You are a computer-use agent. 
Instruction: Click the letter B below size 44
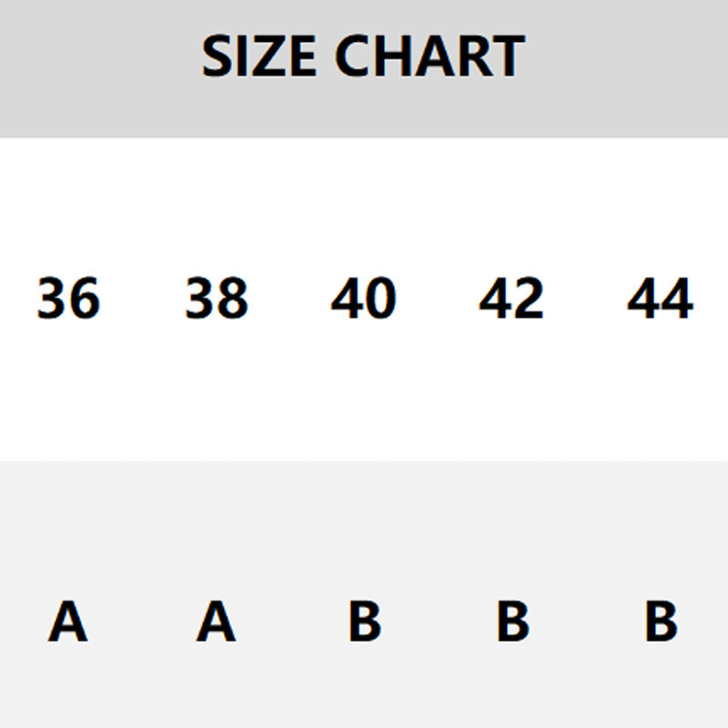(x=661, y=622)
